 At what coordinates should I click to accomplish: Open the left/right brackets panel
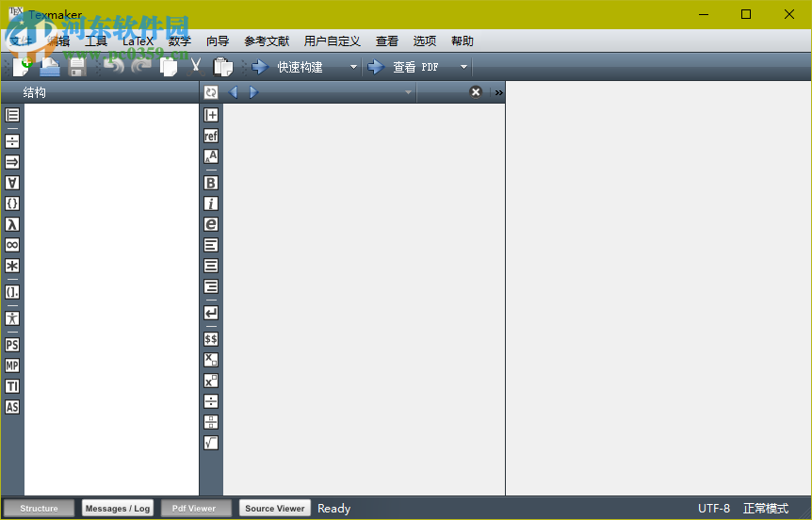[12, 292]
